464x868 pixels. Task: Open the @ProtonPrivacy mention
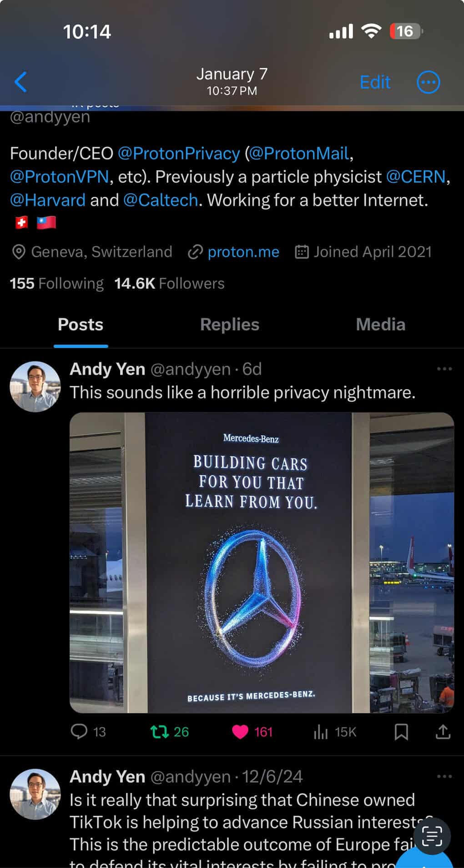(179, 153)
